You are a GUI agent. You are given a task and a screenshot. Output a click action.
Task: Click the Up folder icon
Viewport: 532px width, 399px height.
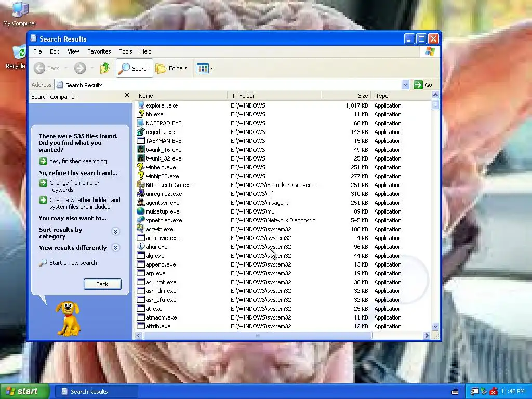pyautogui.click(x=105, y=68)
